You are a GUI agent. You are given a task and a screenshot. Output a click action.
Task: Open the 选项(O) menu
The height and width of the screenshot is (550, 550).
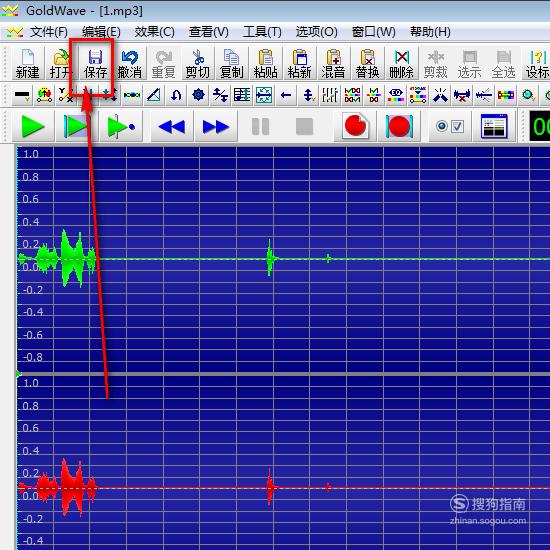[316, 32]
